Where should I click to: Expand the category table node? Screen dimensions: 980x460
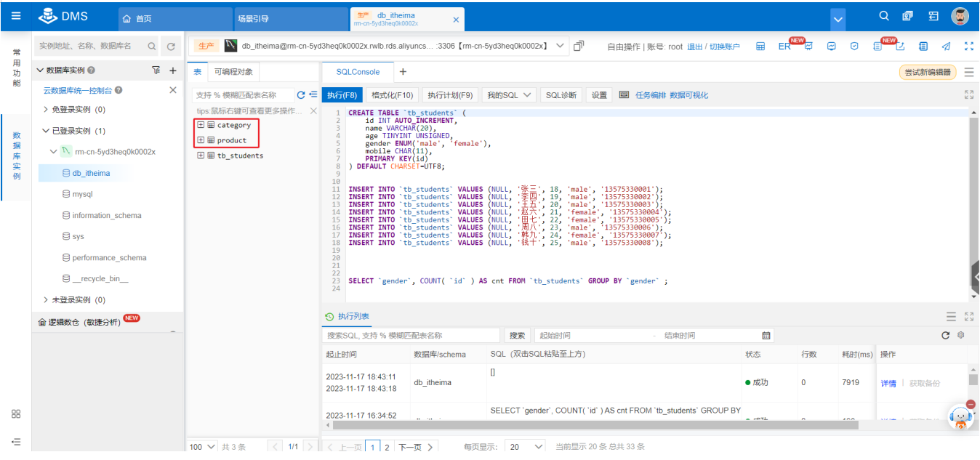tap(201, 125)
